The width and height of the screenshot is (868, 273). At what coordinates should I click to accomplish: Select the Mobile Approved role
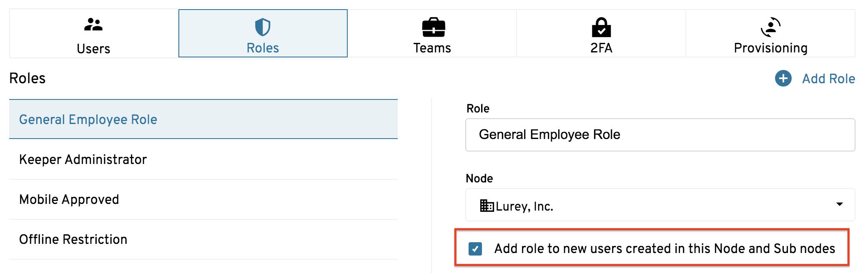(203, 199)
